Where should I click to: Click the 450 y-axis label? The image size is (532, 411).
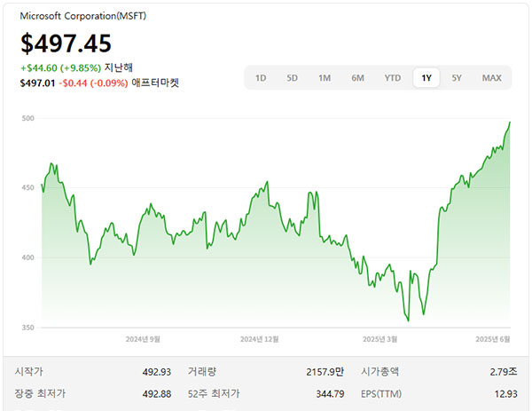click(28, 187)
